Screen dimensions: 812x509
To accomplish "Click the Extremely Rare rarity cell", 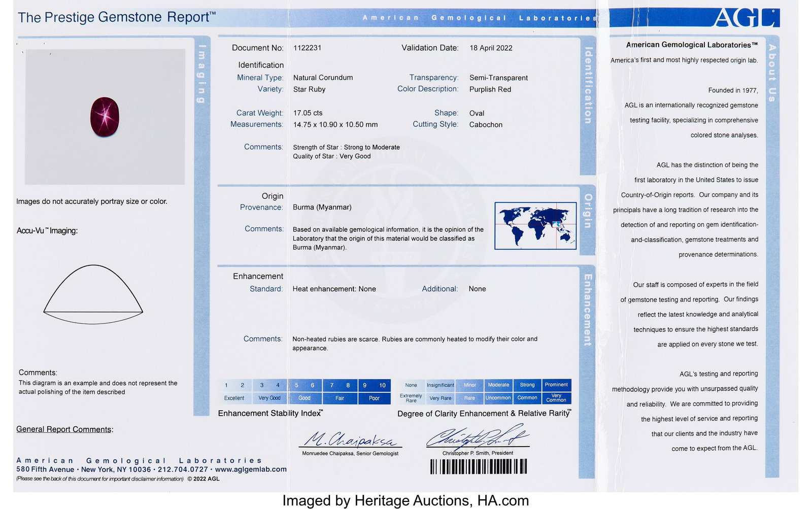I will click(x=411, y=398).
